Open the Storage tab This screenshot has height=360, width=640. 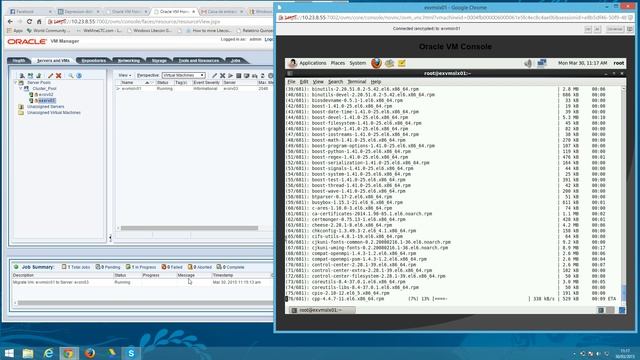pyautogui.click(x=159, y=60)
